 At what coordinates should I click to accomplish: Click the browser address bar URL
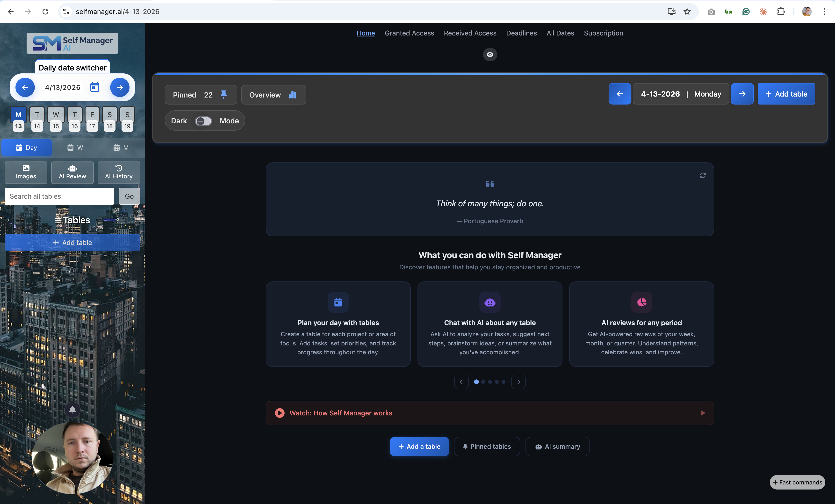(x=117, y=12)
